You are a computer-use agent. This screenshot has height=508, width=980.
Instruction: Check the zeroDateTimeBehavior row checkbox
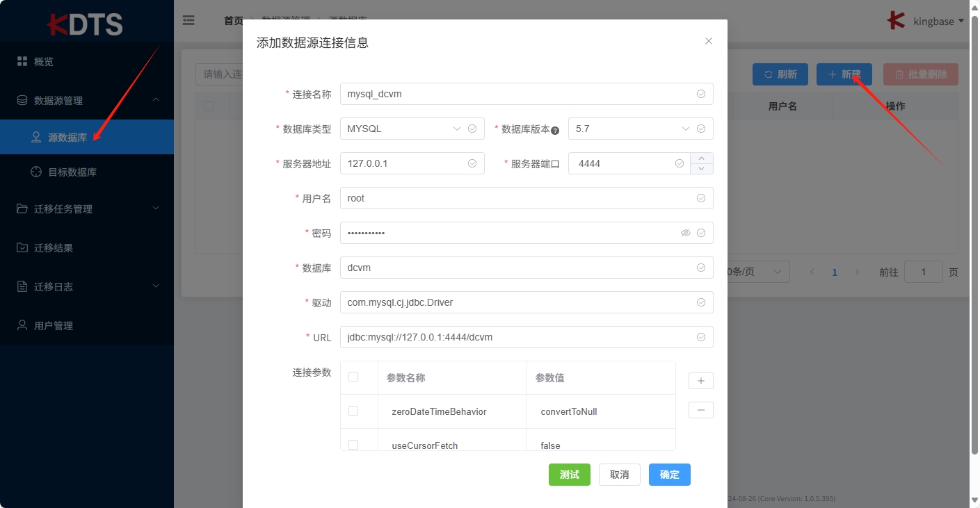tap(353, 411)
